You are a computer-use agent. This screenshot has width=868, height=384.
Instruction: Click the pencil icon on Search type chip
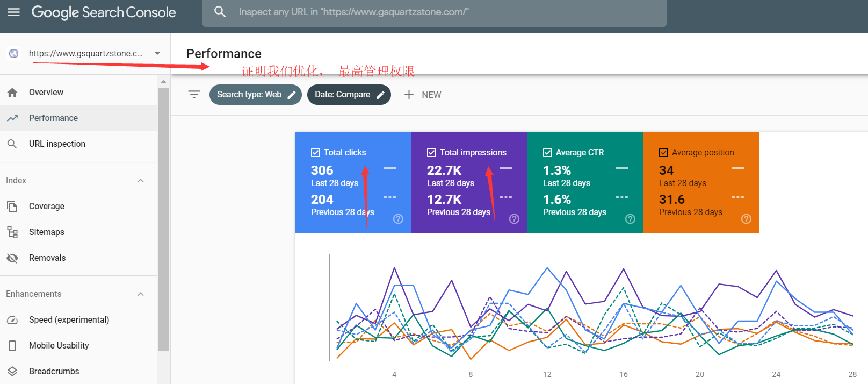(x=292, y=95)
